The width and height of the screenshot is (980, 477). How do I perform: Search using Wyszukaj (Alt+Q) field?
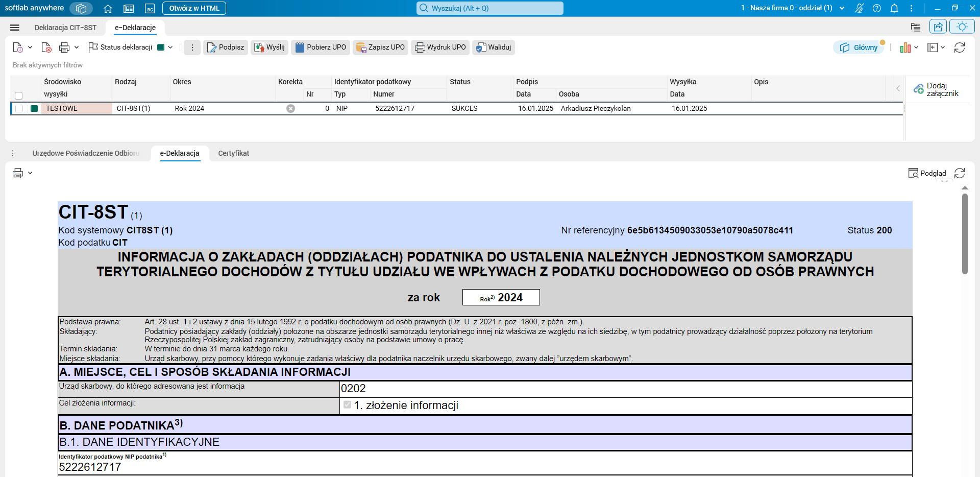click(x=489, y=8)
